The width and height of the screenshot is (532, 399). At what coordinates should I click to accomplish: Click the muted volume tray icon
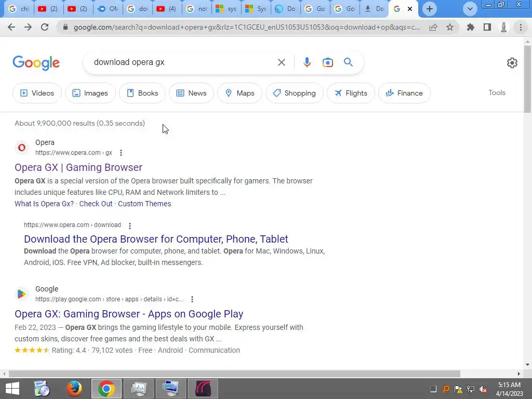pos(483,389)
